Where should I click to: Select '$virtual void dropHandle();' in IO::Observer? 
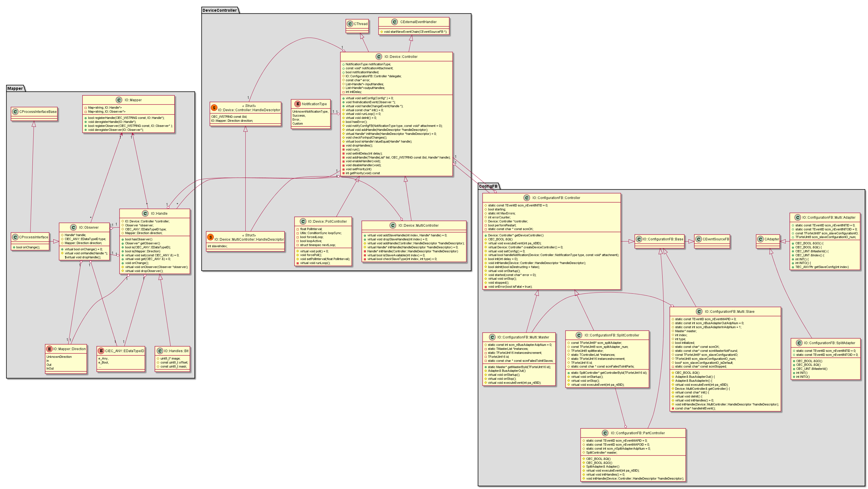pos(83,257)
